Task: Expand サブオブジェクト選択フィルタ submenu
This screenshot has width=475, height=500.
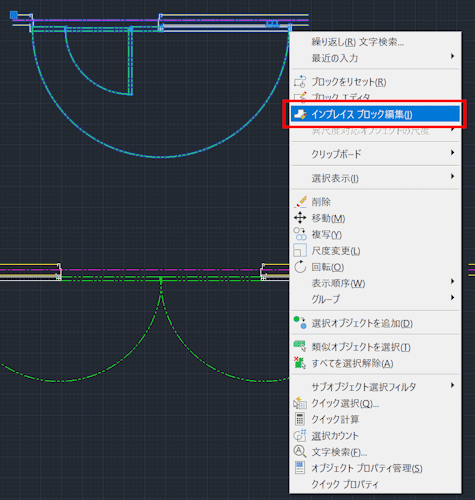Action: (375, 387)
